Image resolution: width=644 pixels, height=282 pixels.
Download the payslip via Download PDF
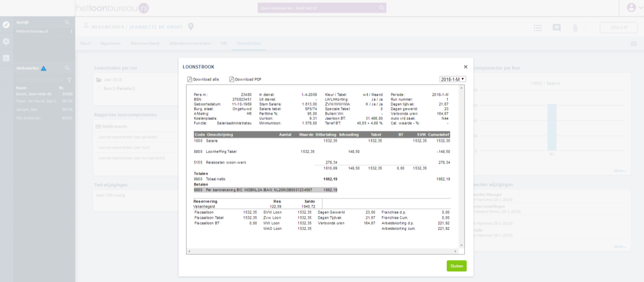(246, 80)
